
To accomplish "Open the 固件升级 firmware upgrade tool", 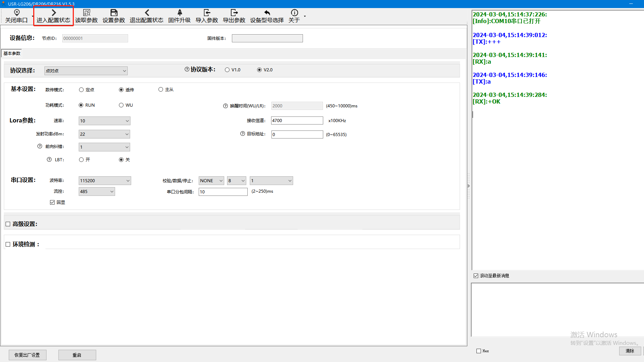I will click(179, 16).
